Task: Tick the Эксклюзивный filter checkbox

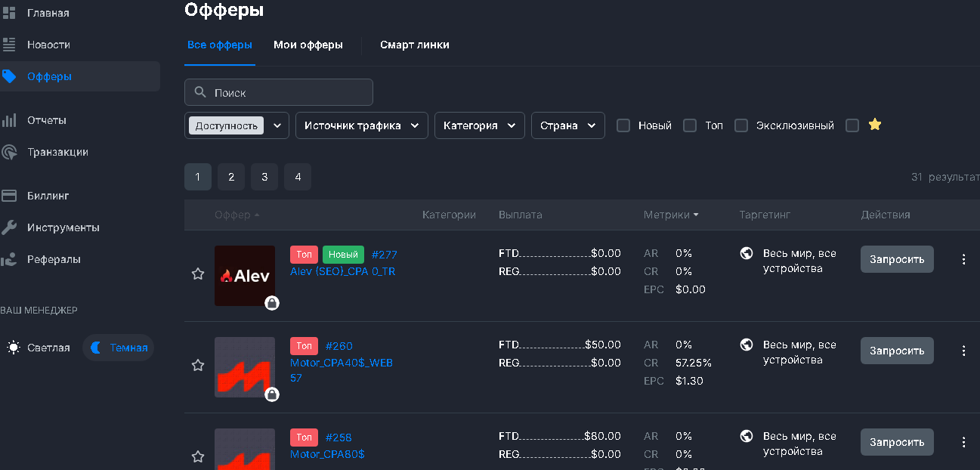Action: coord(741,125)
